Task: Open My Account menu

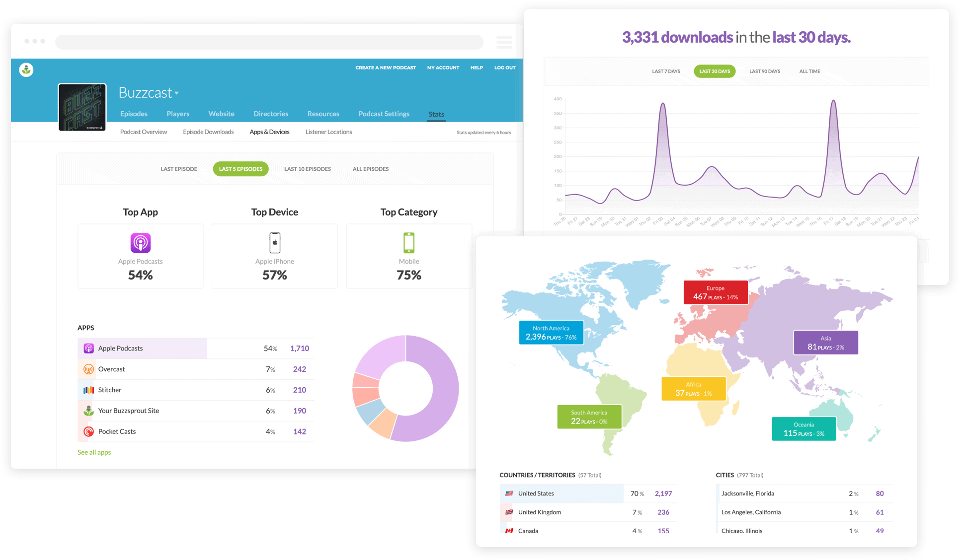Action: (x=443, y=68)
